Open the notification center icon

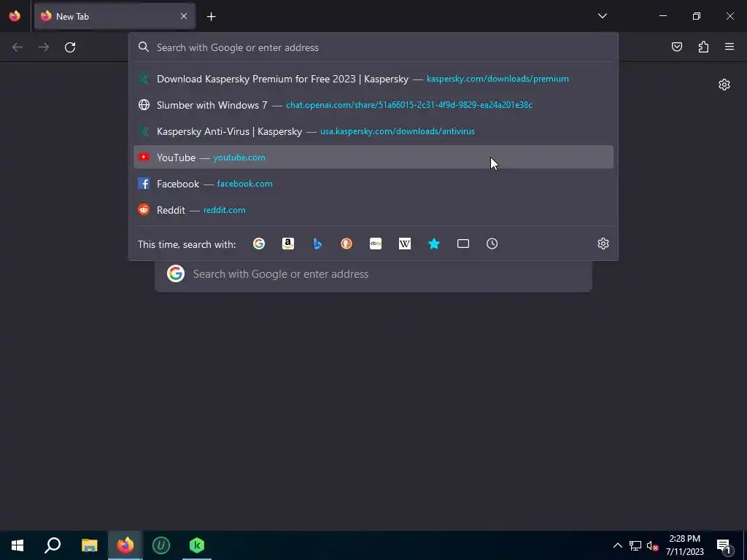coord(724,545)
